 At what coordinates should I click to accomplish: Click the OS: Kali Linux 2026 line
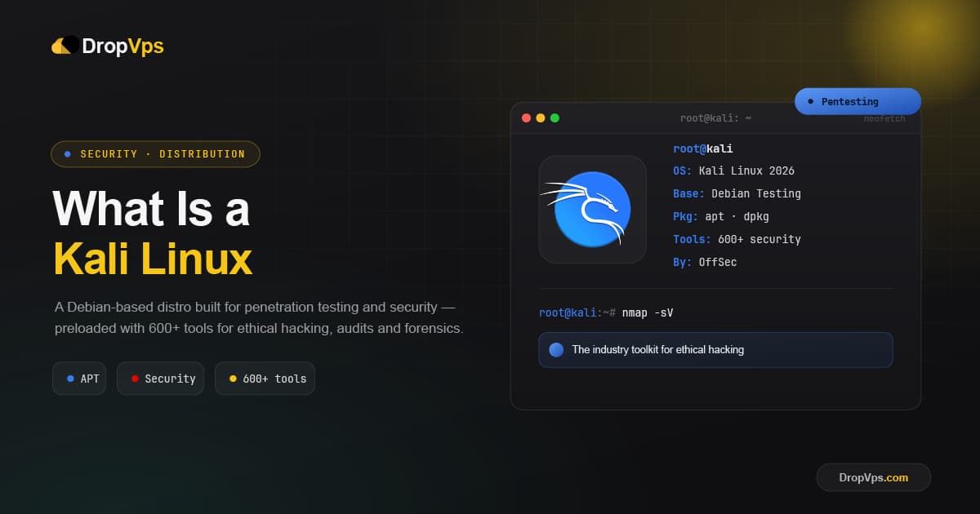click(x=733, y=171)
